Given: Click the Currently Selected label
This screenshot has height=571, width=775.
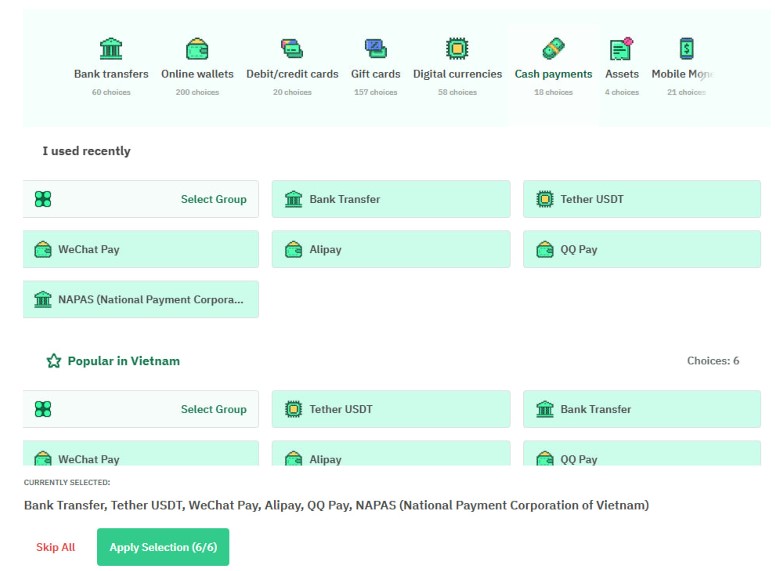Looking at the screenshot, I should 67,482.
